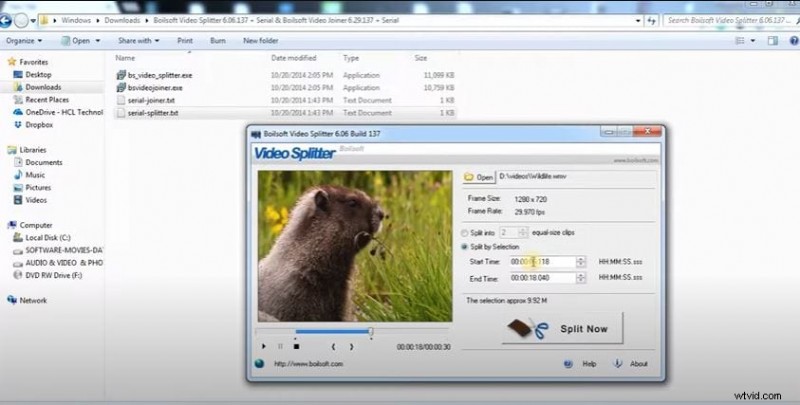Click the Start Time spinner arrows

tap(581, 262)
